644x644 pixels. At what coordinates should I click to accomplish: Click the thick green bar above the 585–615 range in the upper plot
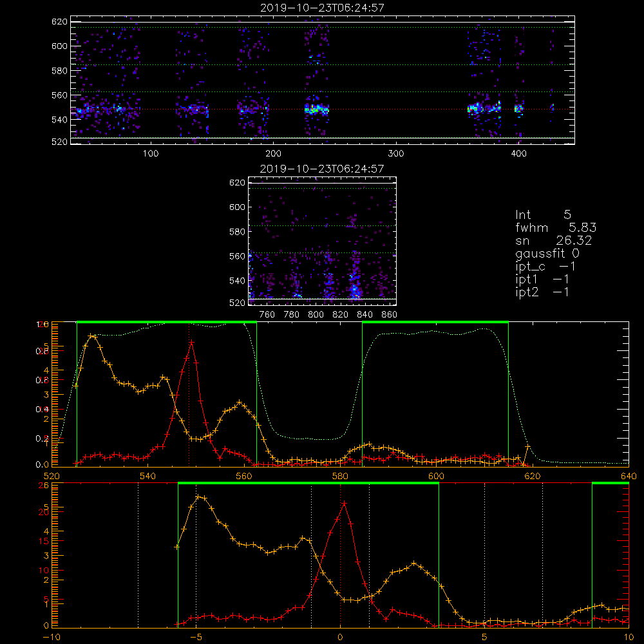435,323
